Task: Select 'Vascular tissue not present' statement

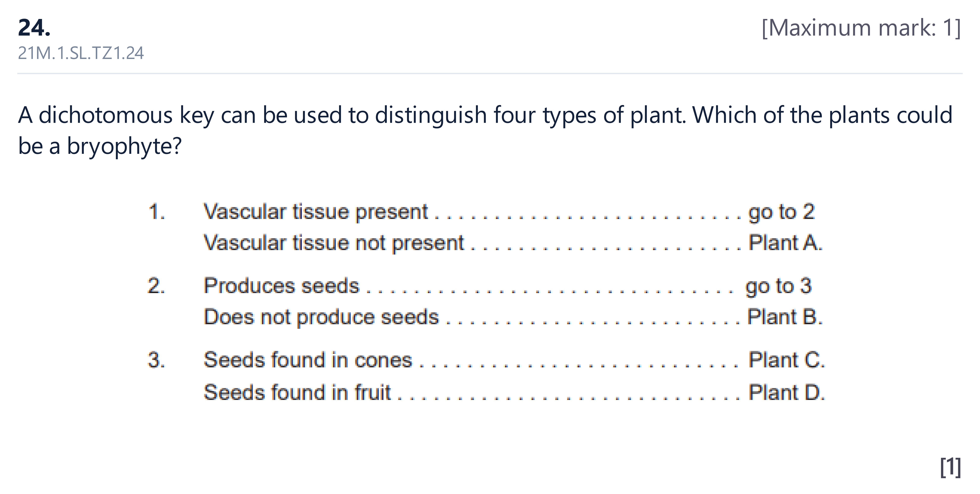Action: click(x=334, y=243)
